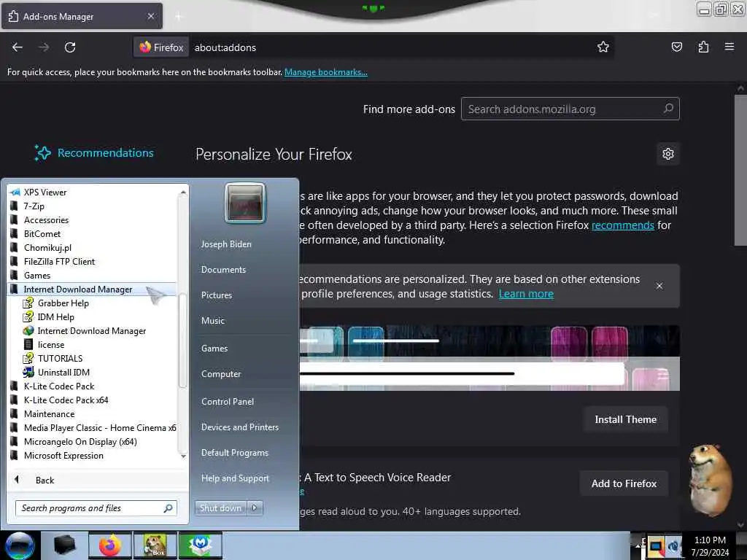Image resolution: width=747 pixels, height=560 pixels.
Task: Open the hamster Box taskbar icon
Action: (x=155, y=545)
